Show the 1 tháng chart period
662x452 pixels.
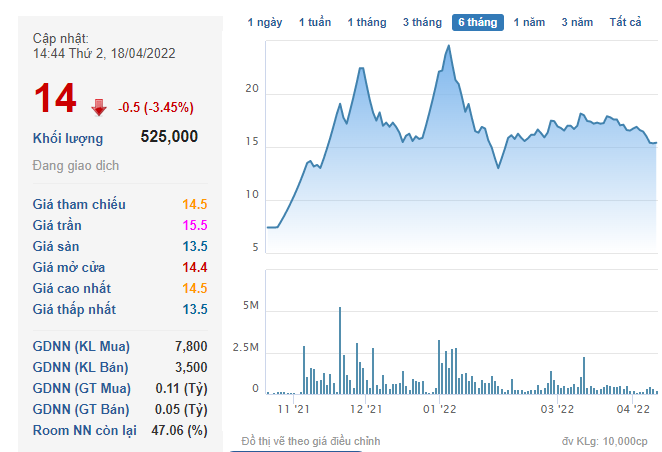pos(365,22)
